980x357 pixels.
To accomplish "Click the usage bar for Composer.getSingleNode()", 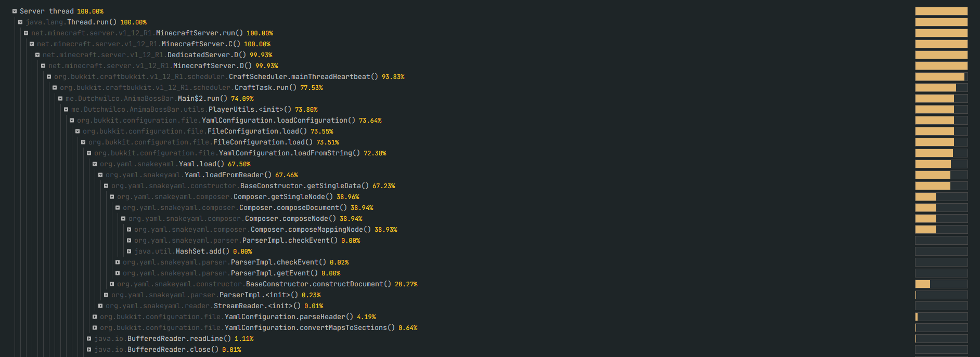I will (x=941, y=196).
